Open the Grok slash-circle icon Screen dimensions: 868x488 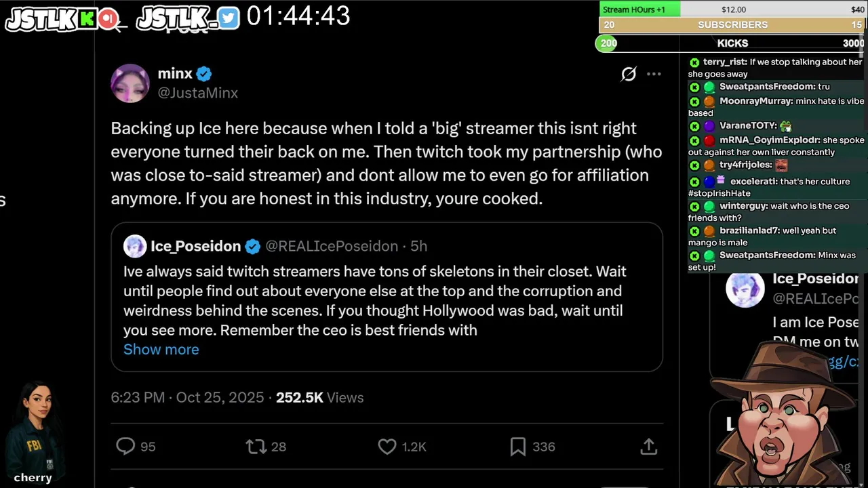pos(629,74)
